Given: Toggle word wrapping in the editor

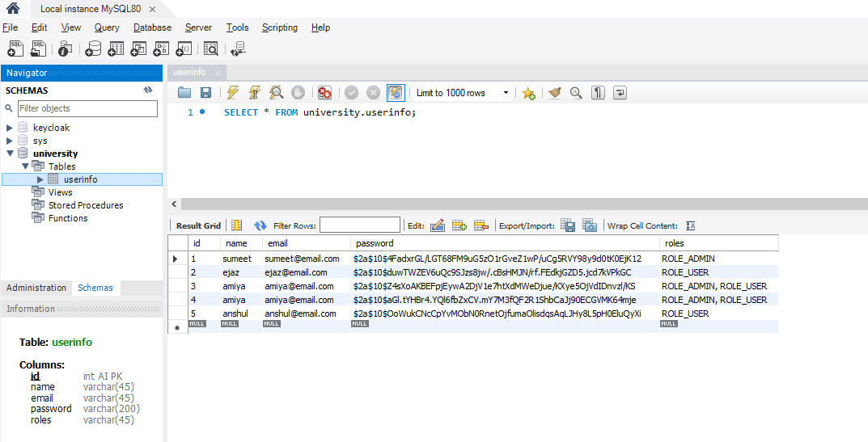Looking at the screenshot, I should tap(620, 93).
